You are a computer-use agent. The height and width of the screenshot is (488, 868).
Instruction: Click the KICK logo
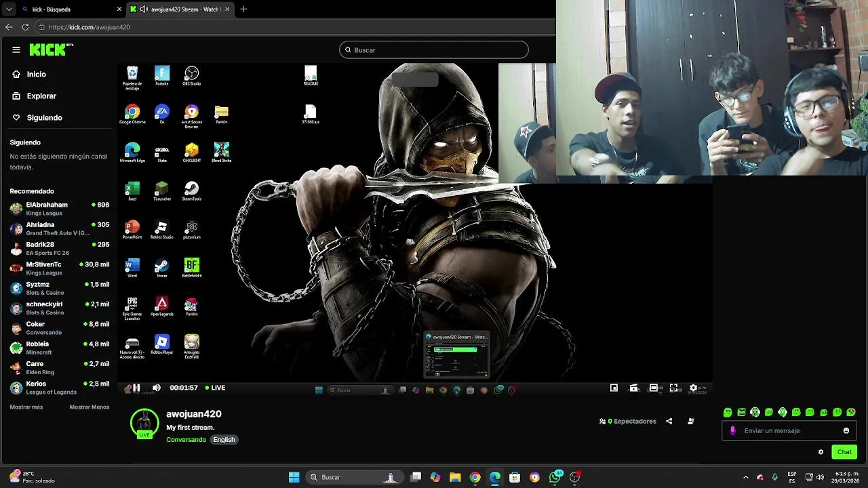click(x=51, y=49)
